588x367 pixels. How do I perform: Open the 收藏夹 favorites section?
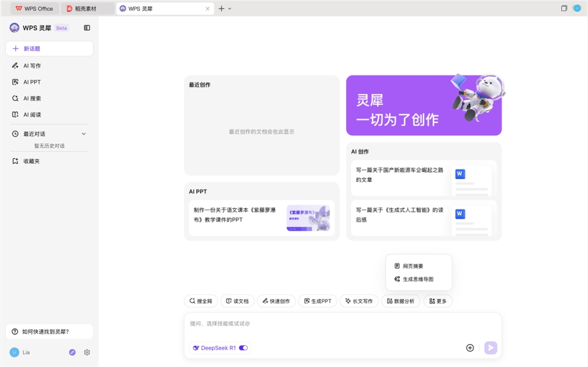pos(32,161)
